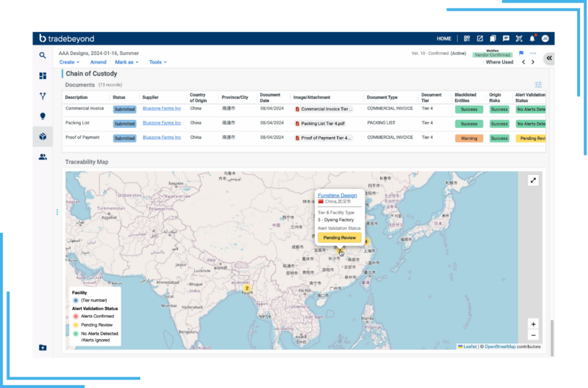Go to HOME in the top bar
This screenshot has width=588, height=388.
coord(444,38)
